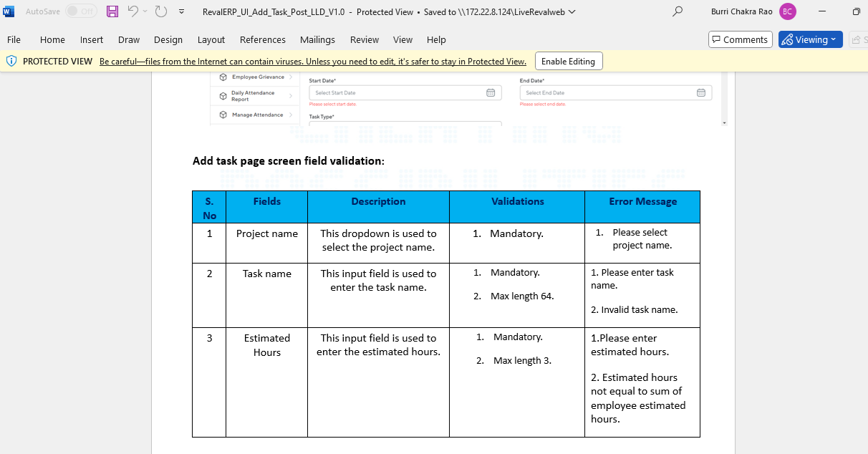Click the Redo icon in quick access toolbar
Viewport: 868px width, 454px height.
coord(161,11)
